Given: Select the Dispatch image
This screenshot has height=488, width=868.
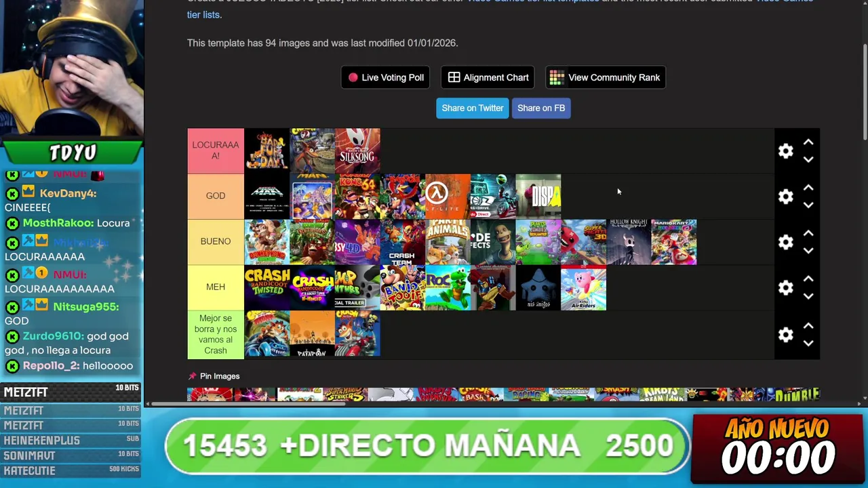Looking at the screenshot, I should tap(538, 197).
